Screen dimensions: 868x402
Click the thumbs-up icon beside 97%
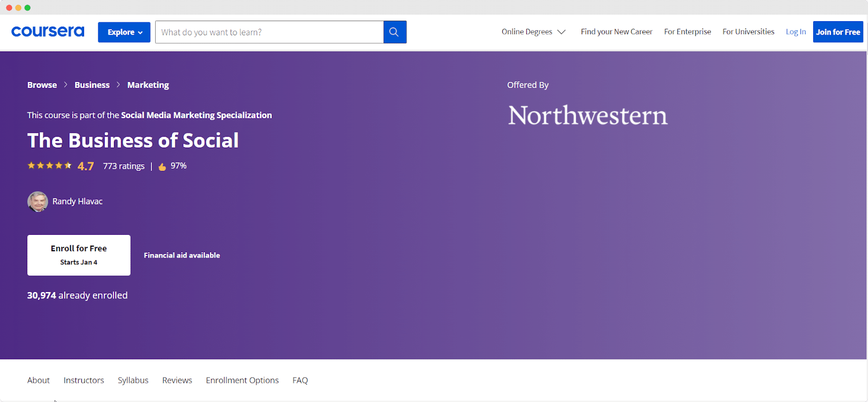(162, 167)
